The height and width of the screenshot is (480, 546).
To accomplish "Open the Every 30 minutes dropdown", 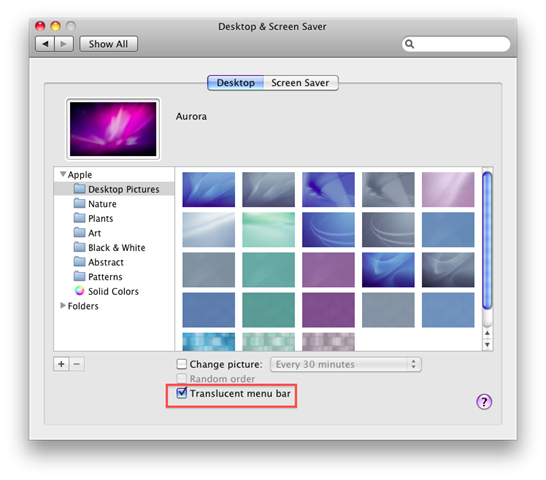I will (x=346, y=364).
